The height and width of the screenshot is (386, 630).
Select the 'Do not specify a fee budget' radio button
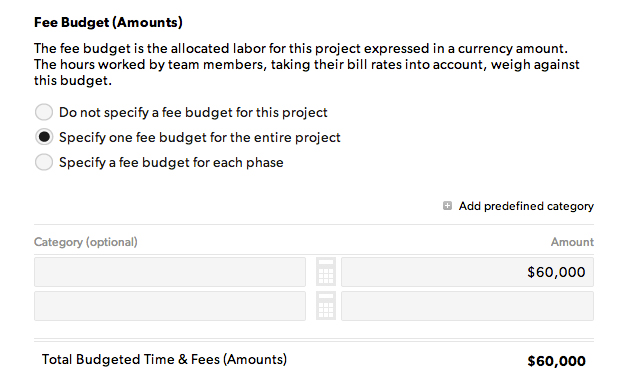tap(44, 112)
